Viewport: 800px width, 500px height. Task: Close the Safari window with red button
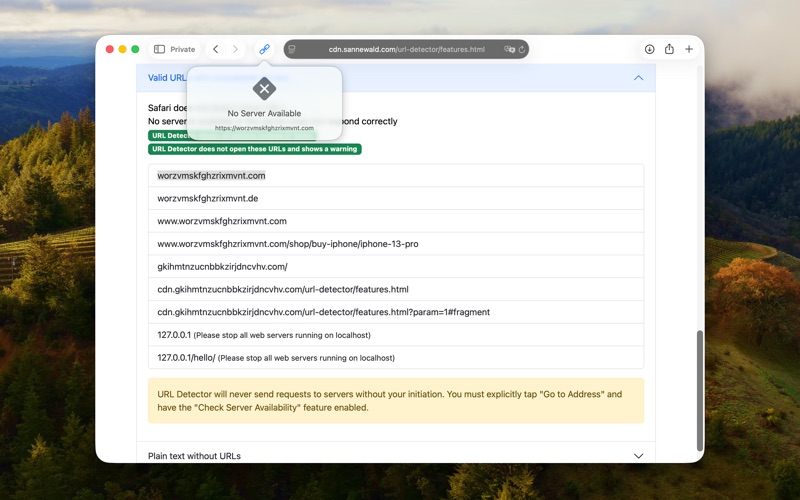(x=110, y=49)
